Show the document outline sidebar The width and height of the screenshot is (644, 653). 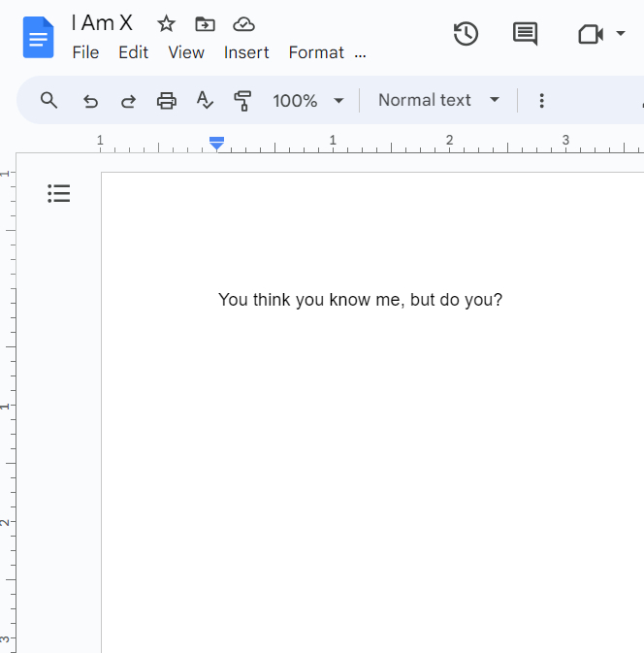59,194
